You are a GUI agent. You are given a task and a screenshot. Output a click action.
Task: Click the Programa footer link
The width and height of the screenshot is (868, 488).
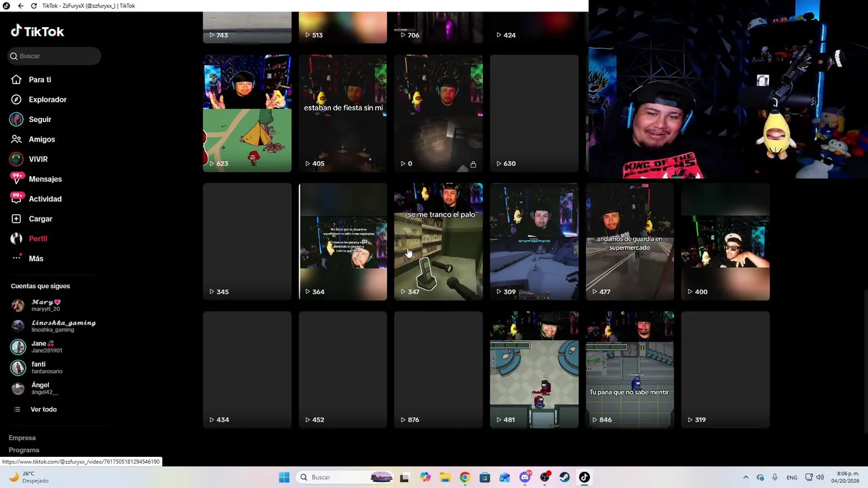point(24,450)
